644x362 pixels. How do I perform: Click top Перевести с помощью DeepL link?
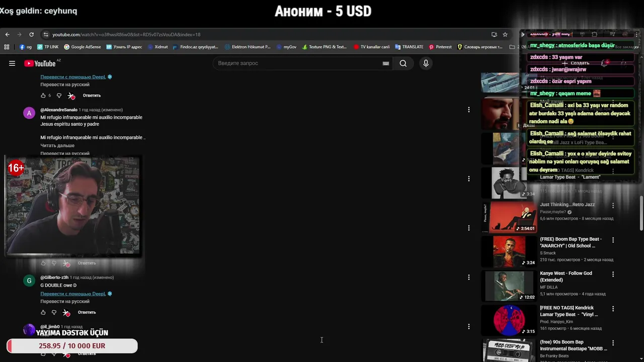tap(73, 77)
